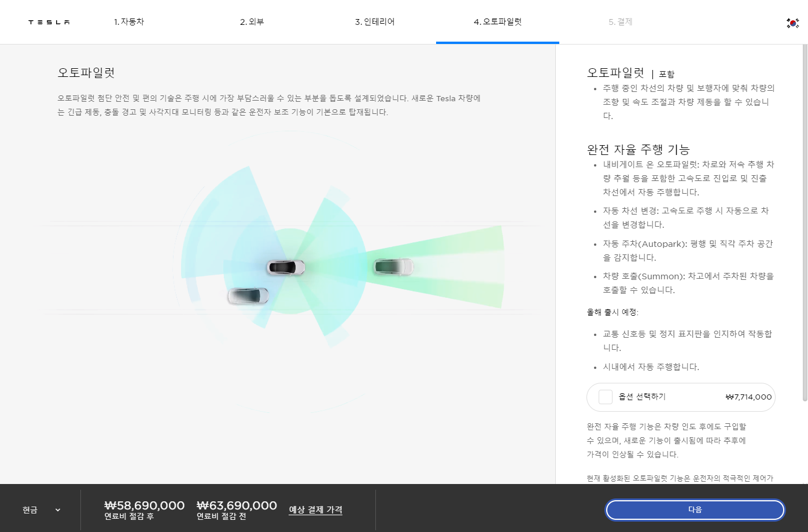Click the 자동 차선 변경 bullet
This screenshot has height=532, width=808.
click(686, 218)
